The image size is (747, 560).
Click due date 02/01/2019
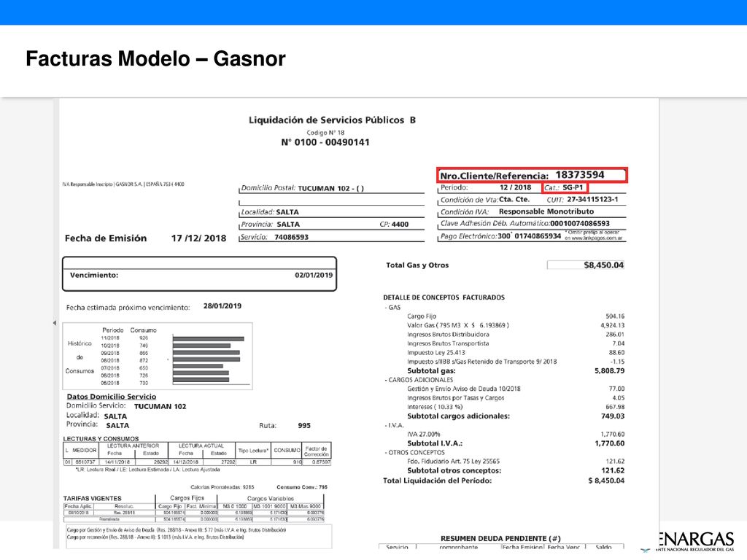pos(314,275)
